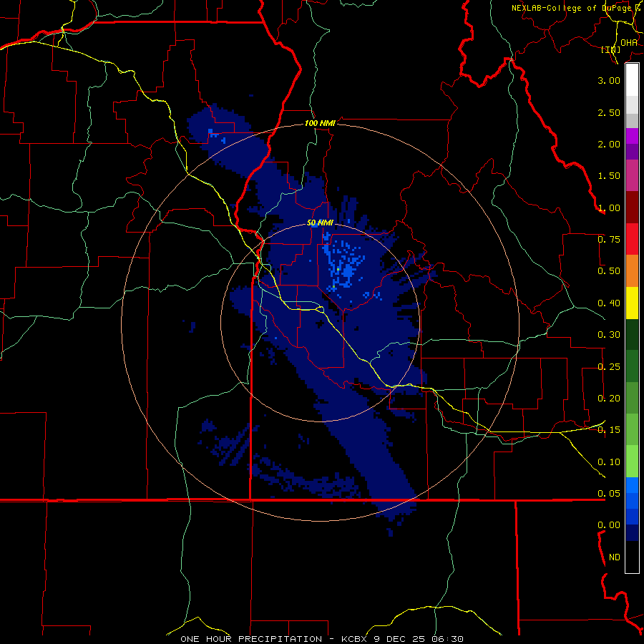
Task: Click the 0.15 legend value
Action: tap(609, 430)
